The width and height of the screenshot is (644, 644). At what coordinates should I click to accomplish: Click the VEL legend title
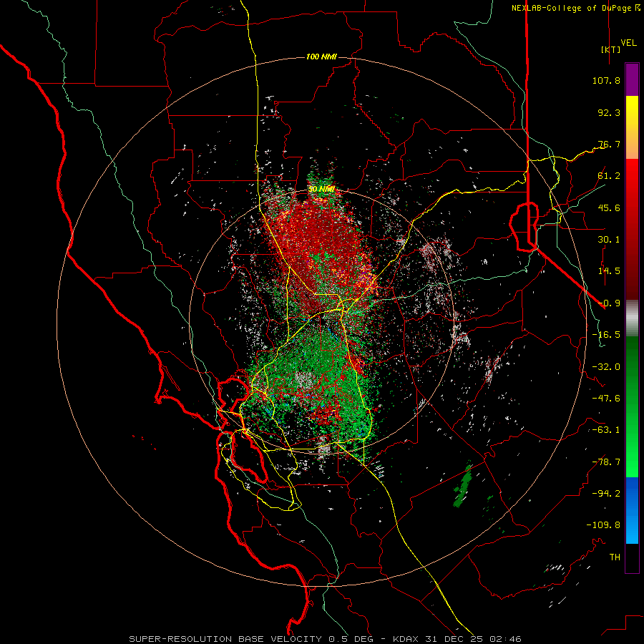click(x=628, y=43)
